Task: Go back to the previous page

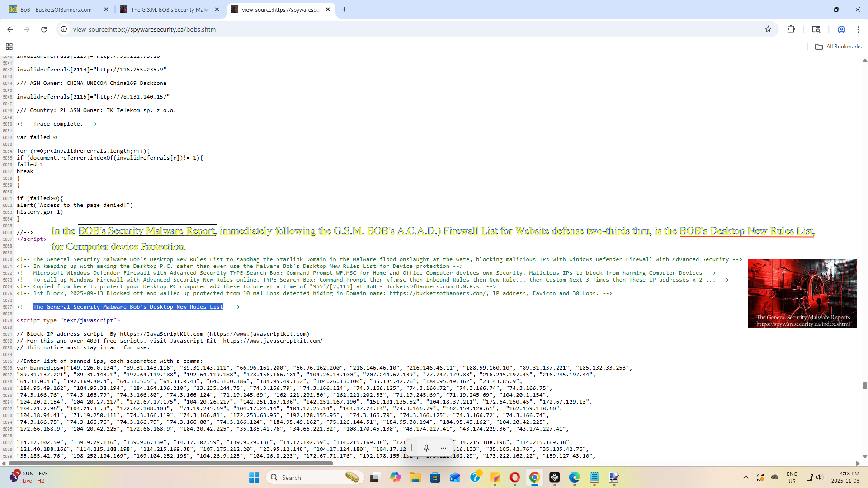Action: (10, 29)
